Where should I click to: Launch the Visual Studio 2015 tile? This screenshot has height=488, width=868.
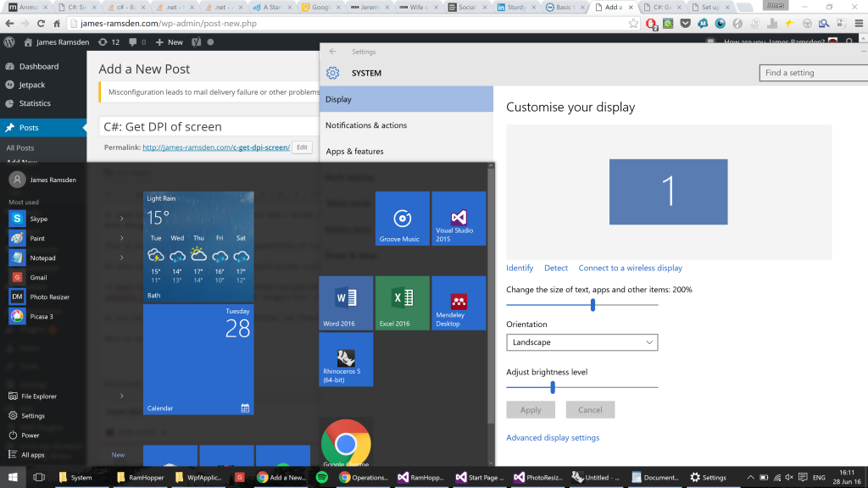[459, 219]
